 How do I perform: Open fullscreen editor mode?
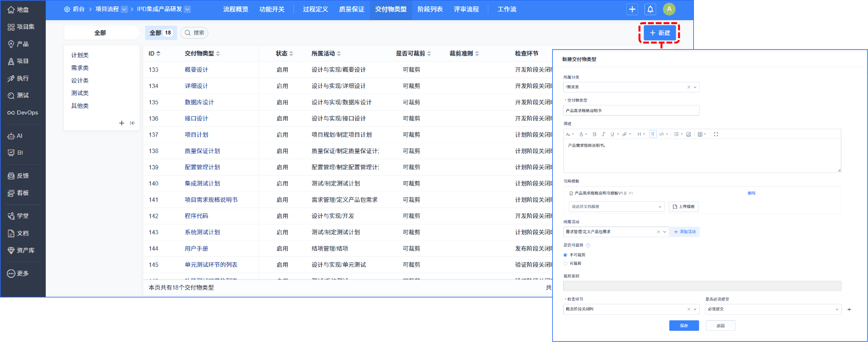click(716, 134)
